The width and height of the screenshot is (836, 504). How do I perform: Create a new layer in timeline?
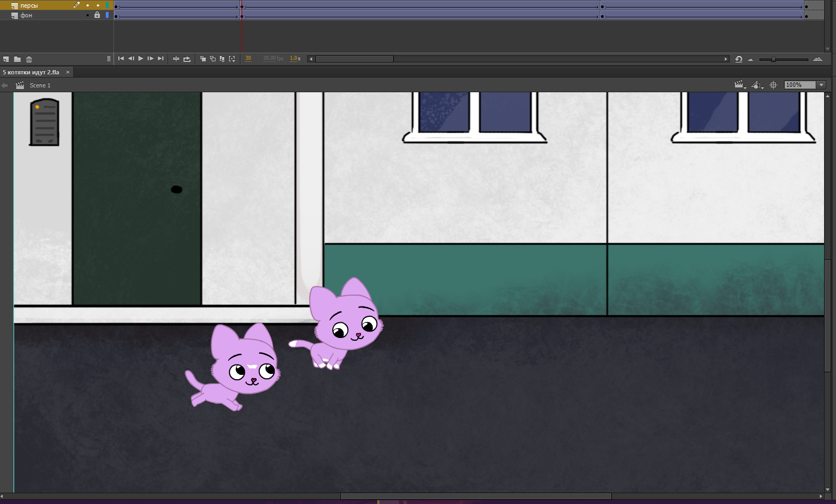point(6,59)
